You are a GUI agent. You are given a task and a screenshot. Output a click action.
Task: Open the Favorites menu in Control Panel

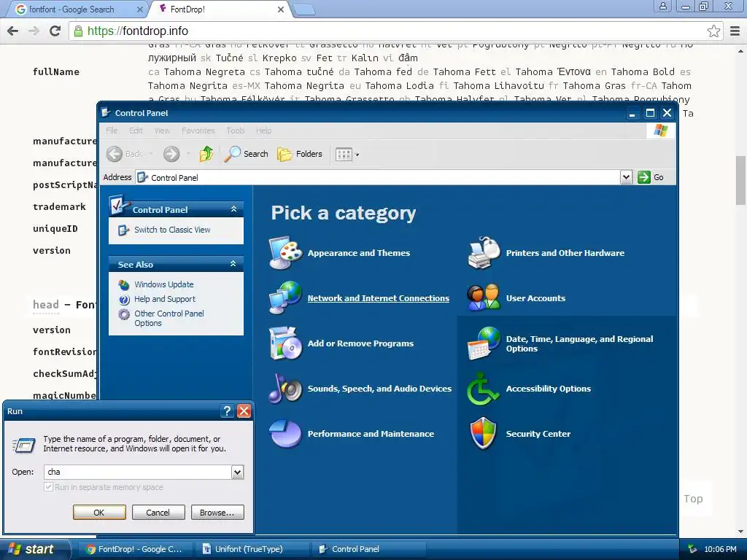[x=198, y=131]
